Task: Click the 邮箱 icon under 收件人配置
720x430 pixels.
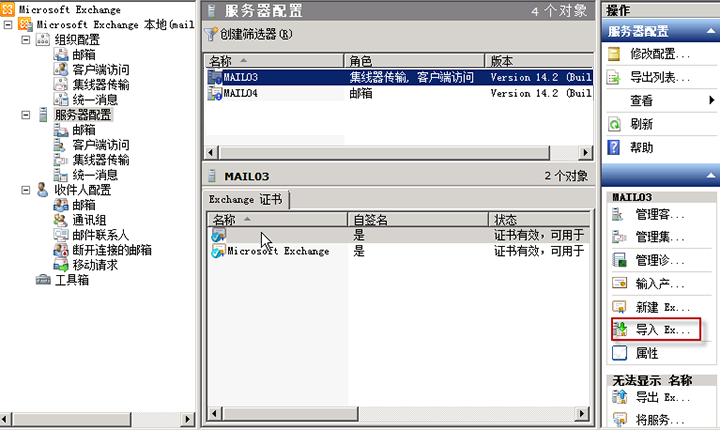Action: (x=61, y=205)
